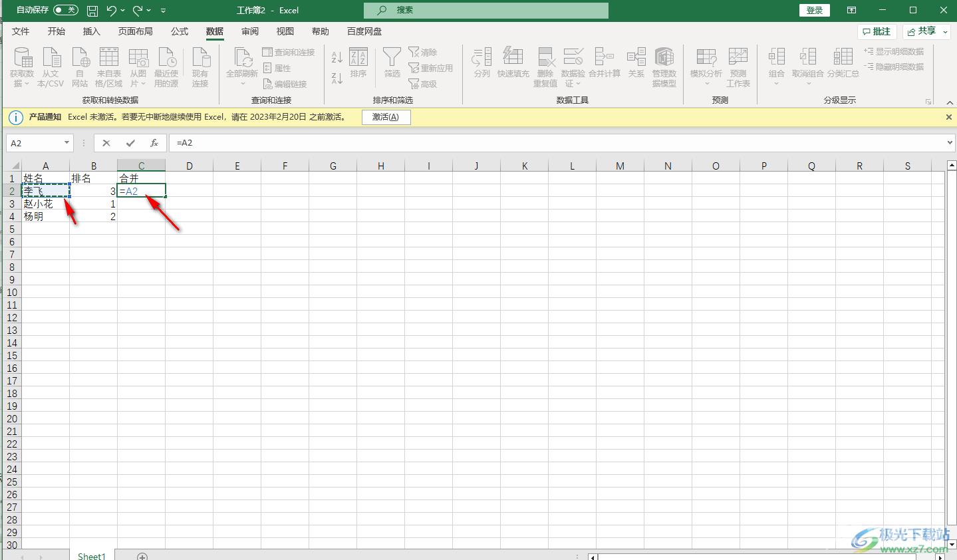Viewport: 957px width, 560px height.
Task: Open the Ribbon Display Options icon
Action: [x=851, y=11]
